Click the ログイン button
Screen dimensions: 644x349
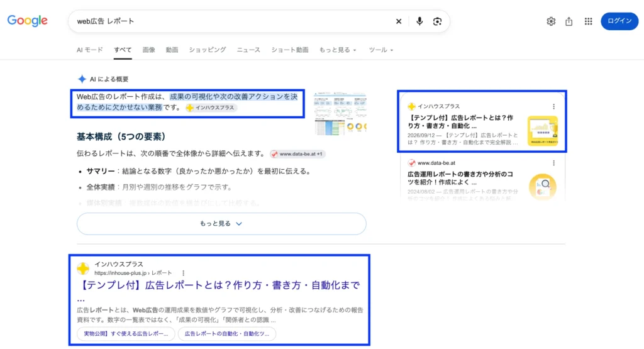click(619, 21)
